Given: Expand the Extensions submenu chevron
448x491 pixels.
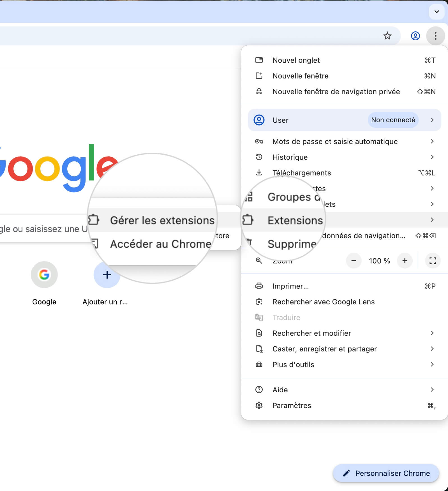Looking at the screenshot, I should [432, 220].
